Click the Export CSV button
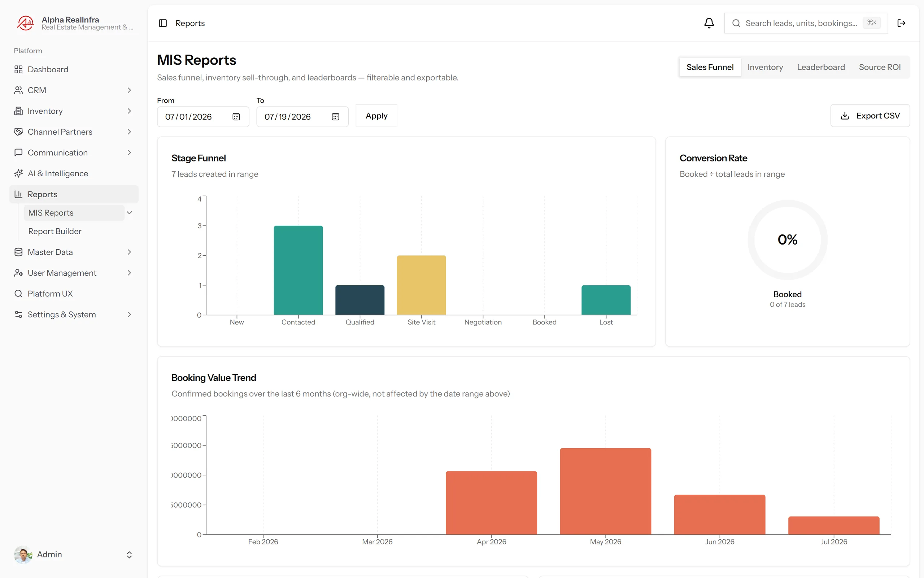 pyautogui.click(x=870, y=116)
